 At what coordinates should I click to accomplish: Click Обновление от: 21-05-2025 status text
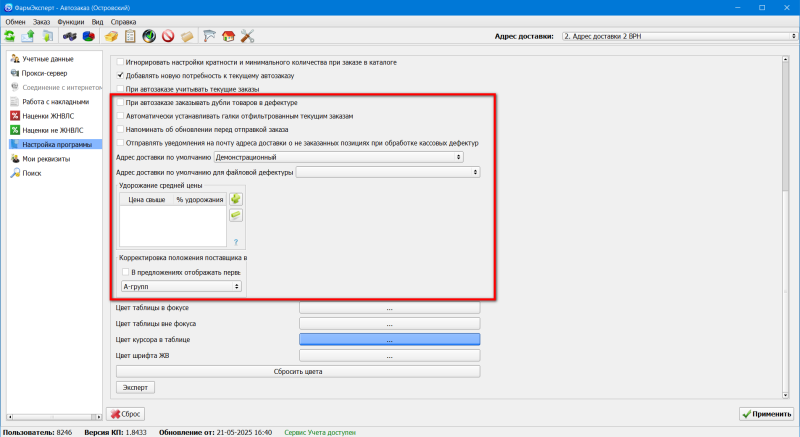click(x=215, y=432)
